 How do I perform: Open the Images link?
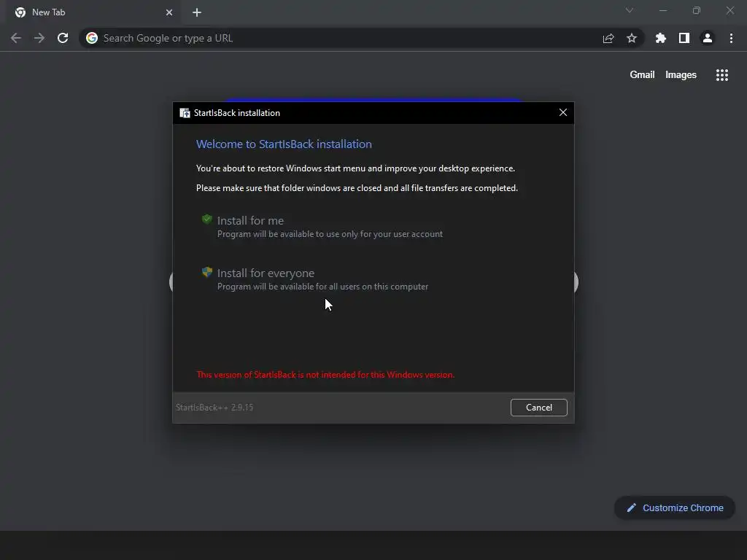[681, 75]
